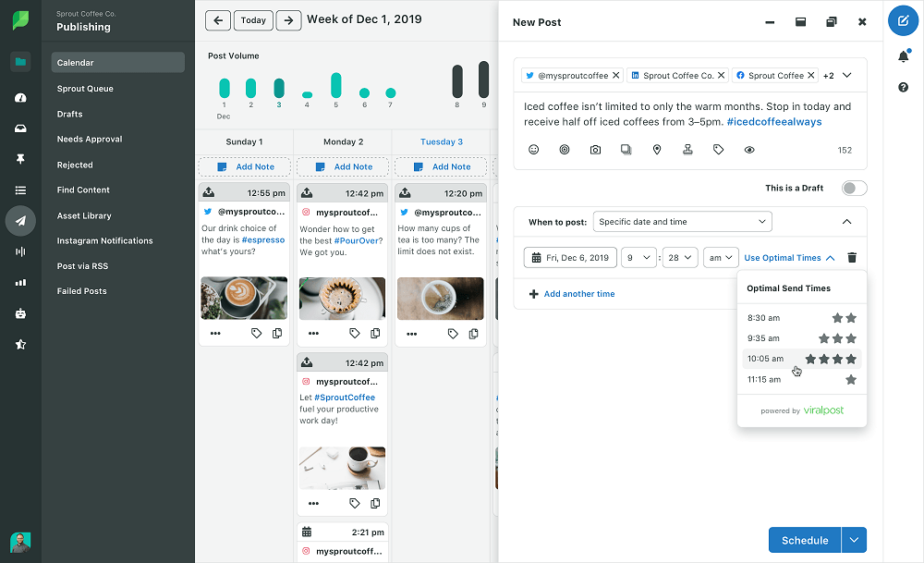The width and height of the screenshot is (924, 563).
Task: Remove Sprout Coffee Co. LinkedIn profile
Action: [721, 75]
